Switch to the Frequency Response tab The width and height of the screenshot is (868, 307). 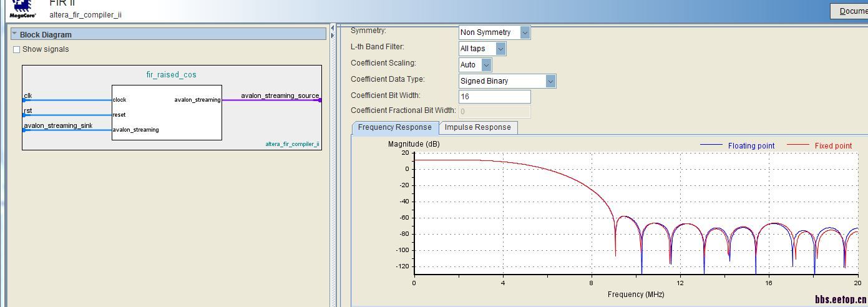pyautogui.click(x=395, y=127)
